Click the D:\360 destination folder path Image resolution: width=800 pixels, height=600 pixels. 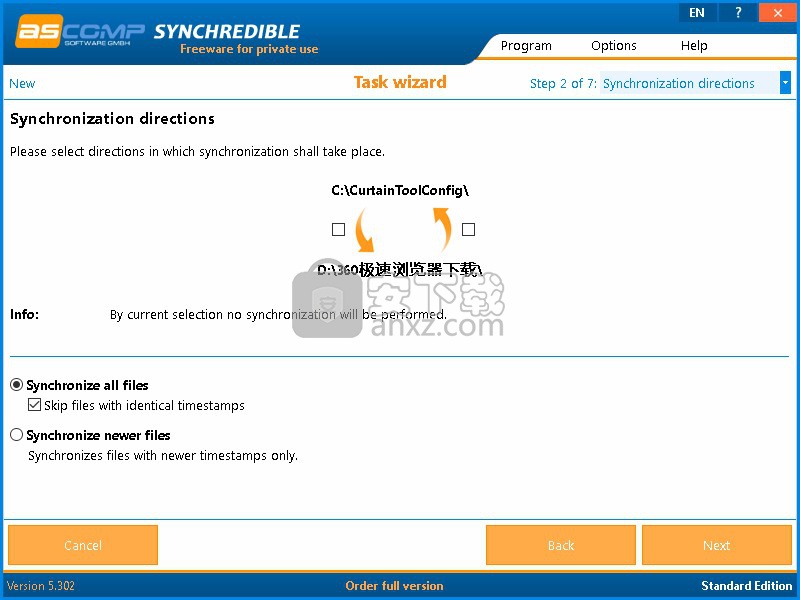pos(399,269)
